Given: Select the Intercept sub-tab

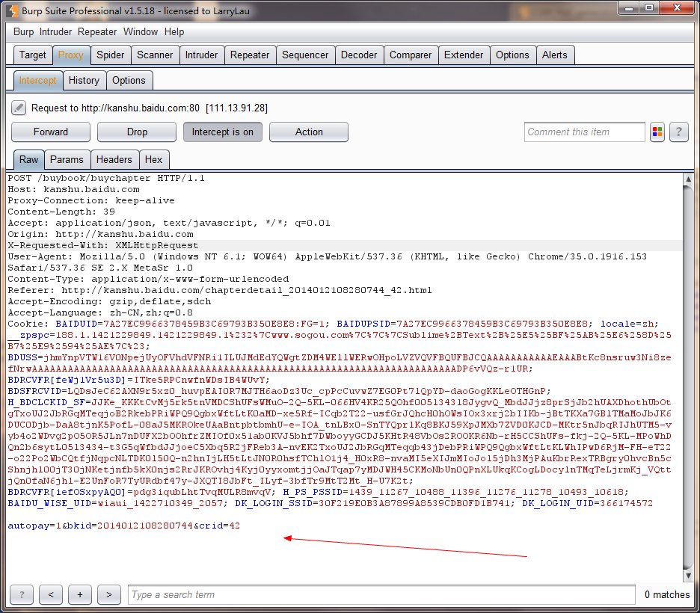Looking at the screenshot, I should click(x=37, y=80).
